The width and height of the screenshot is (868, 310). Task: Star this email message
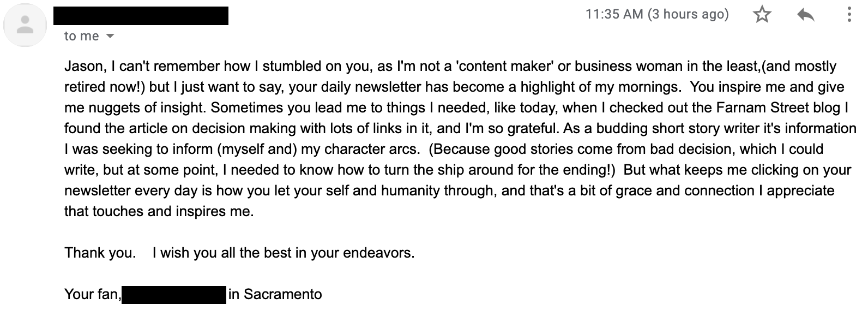[x=762, y=15]
